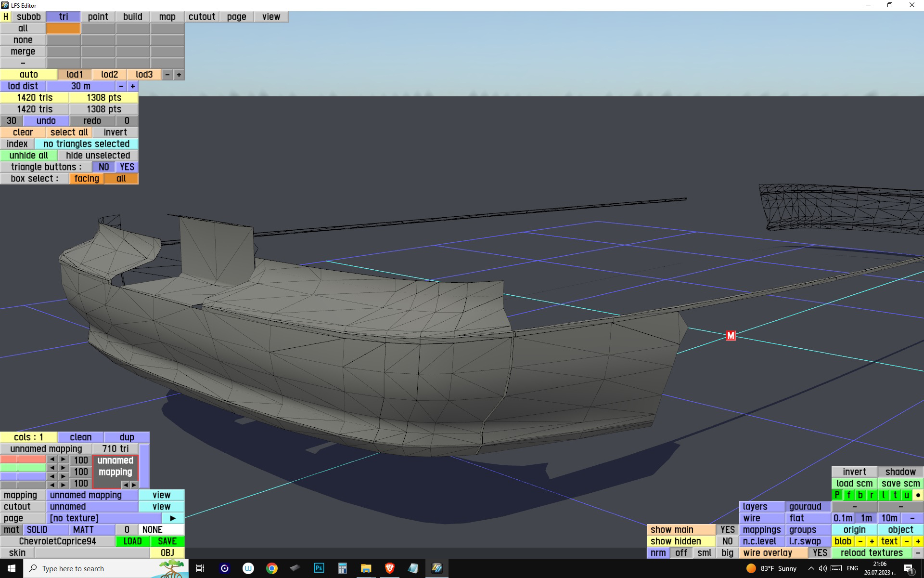Adjust the green colour slider bar

click(x=23, y=468)
